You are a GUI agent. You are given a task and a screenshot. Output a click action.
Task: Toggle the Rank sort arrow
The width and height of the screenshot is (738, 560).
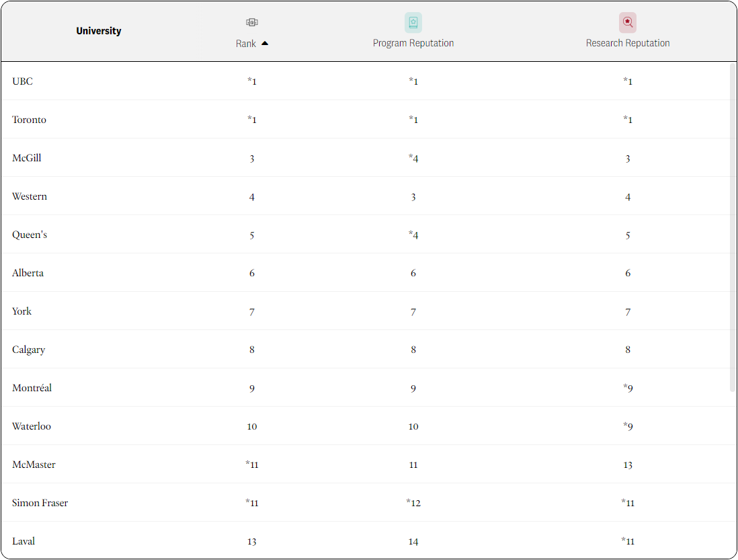(265, 43)
